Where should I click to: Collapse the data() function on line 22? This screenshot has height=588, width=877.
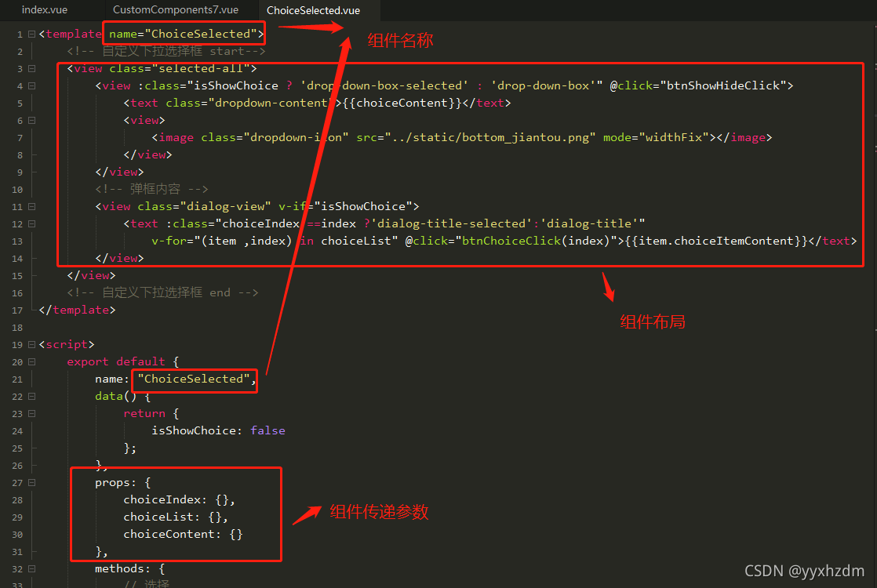[x=32, y=396]
